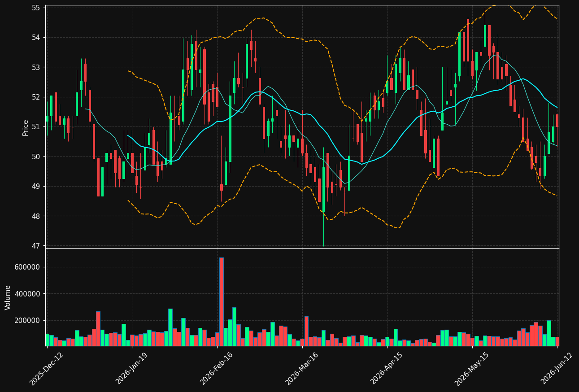Click the 400000 volume tick label

click(27, 294)
